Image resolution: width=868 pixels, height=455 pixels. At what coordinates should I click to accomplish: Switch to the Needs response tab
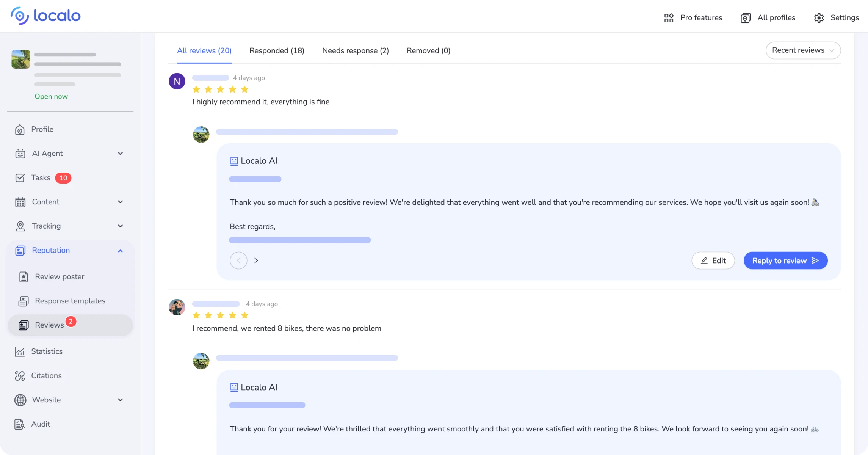tap(355, 51)
